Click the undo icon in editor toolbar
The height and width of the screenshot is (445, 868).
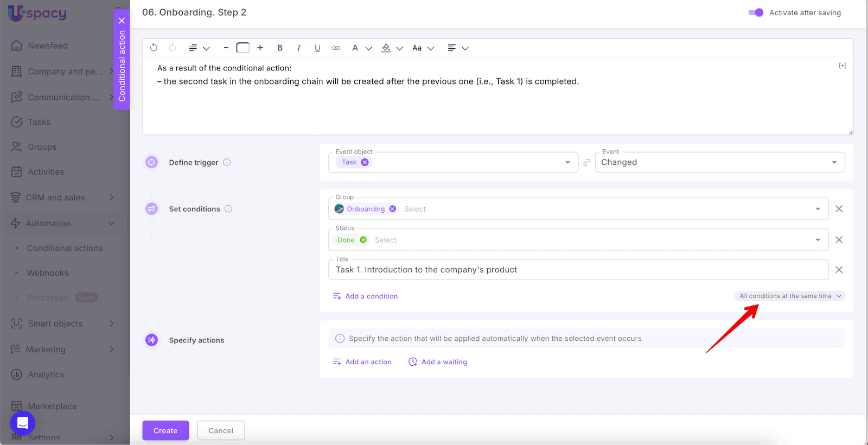(x=154, y=48)
